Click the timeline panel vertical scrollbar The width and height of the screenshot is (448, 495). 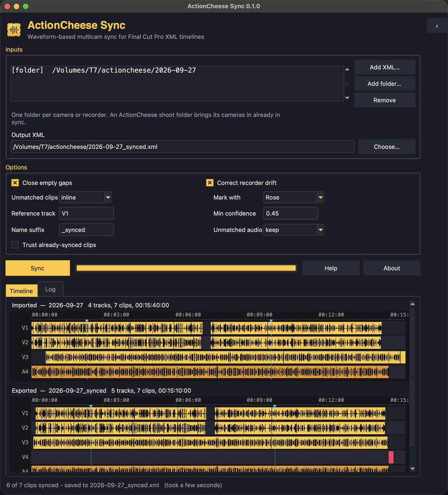coord(413,377)
